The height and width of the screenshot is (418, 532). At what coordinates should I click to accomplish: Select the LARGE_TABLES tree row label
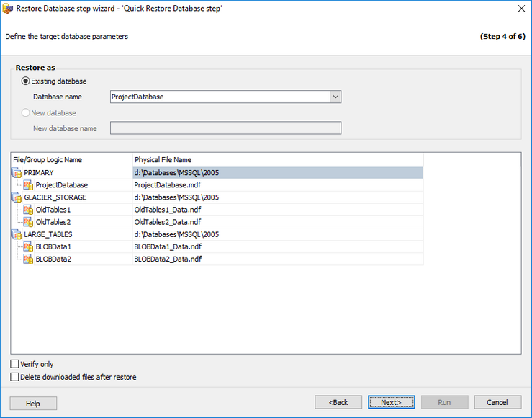pos(48,235)
